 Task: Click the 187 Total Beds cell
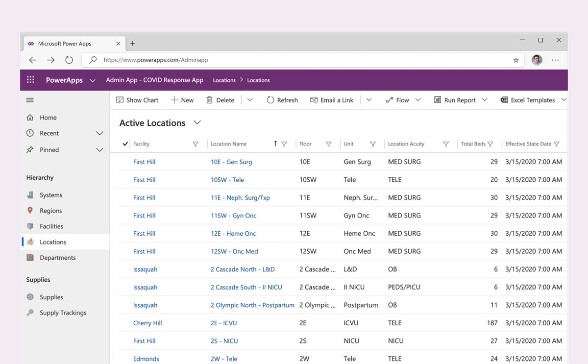(492, 323)
